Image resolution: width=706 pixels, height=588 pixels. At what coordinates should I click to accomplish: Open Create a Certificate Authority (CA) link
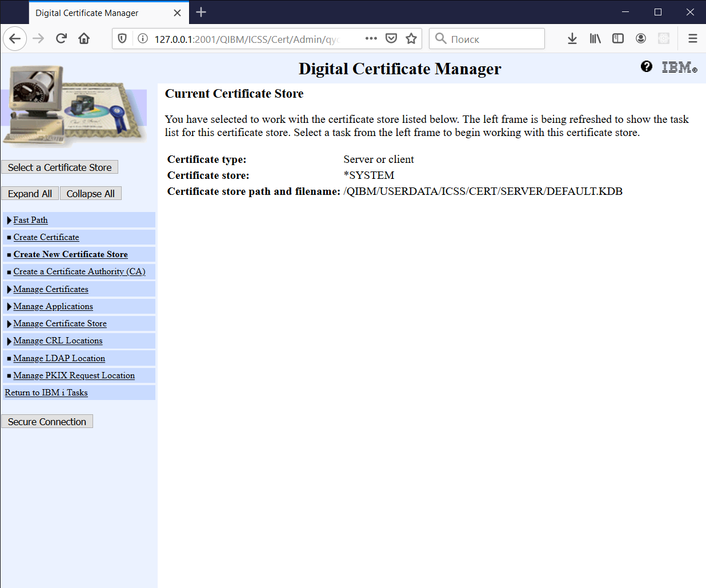pyautogui.click(x=79, y=271)
